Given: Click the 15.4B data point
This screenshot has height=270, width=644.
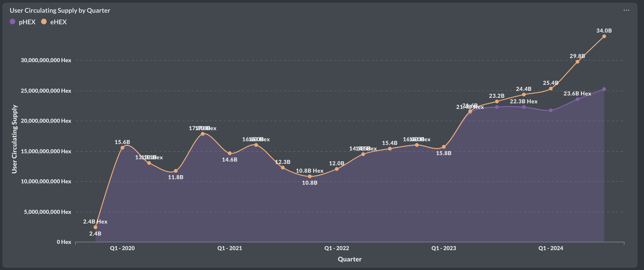Looking at the screenshot, I should pyautogui.click(x=389, y=149).
